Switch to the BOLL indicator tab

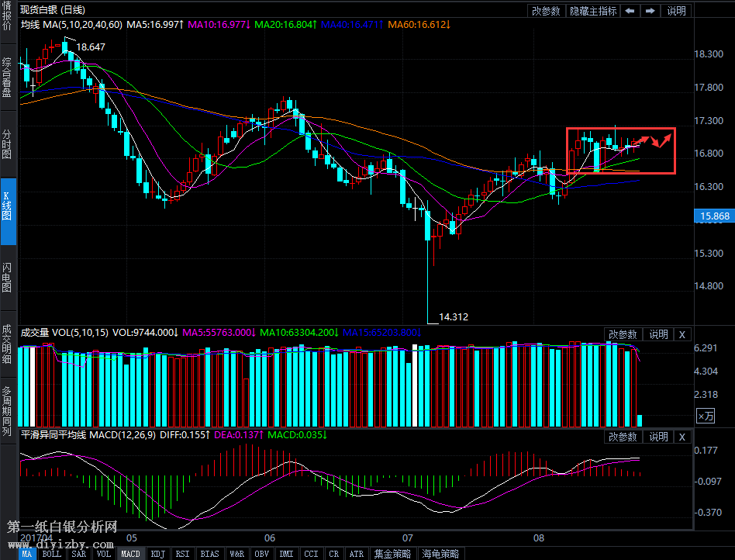[x=51, y=554]
